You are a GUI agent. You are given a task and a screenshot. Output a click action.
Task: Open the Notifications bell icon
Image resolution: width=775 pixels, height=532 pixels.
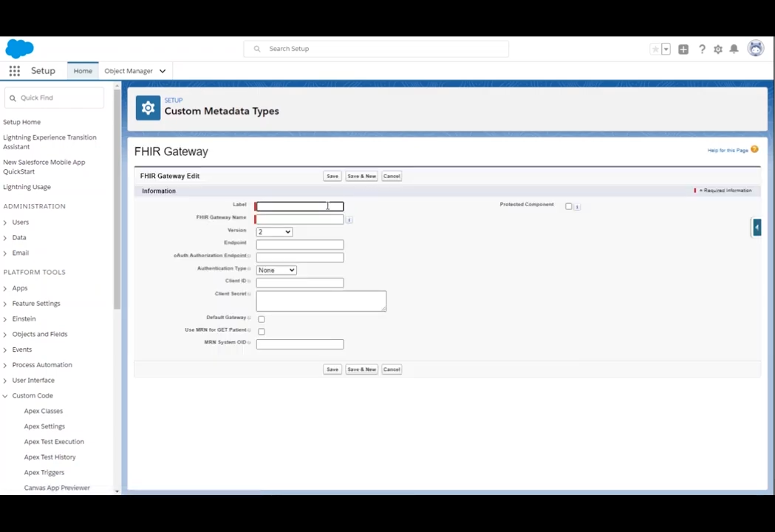734,49
